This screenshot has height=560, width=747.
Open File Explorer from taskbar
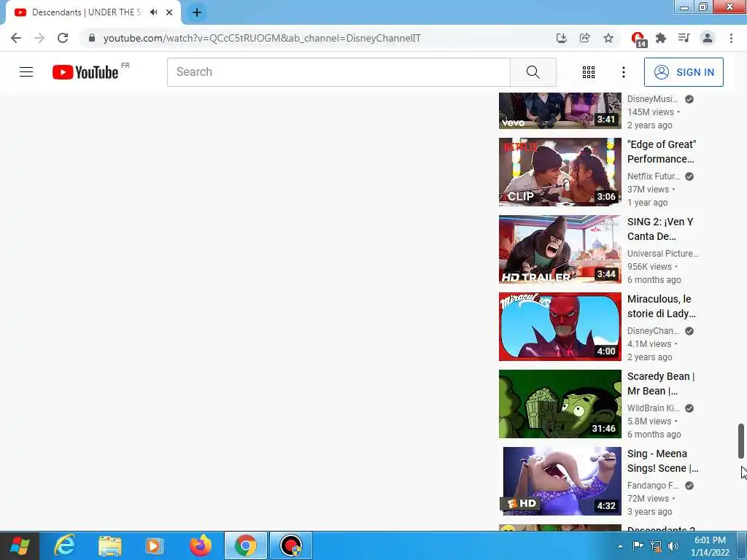click(x=110, y=545)
